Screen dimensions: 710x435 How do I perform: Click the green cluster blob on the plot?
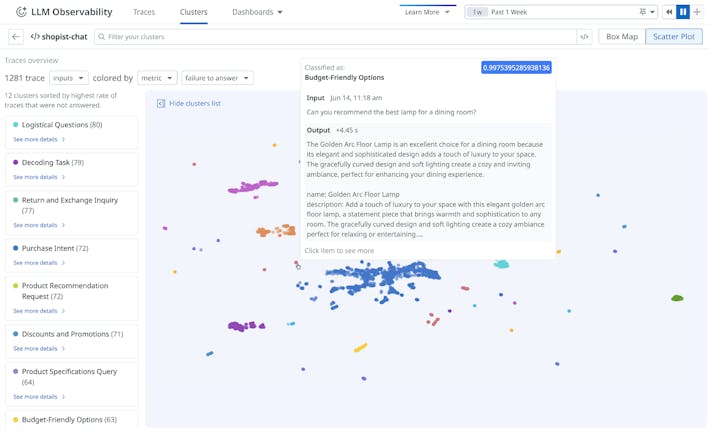click(677, 298)
